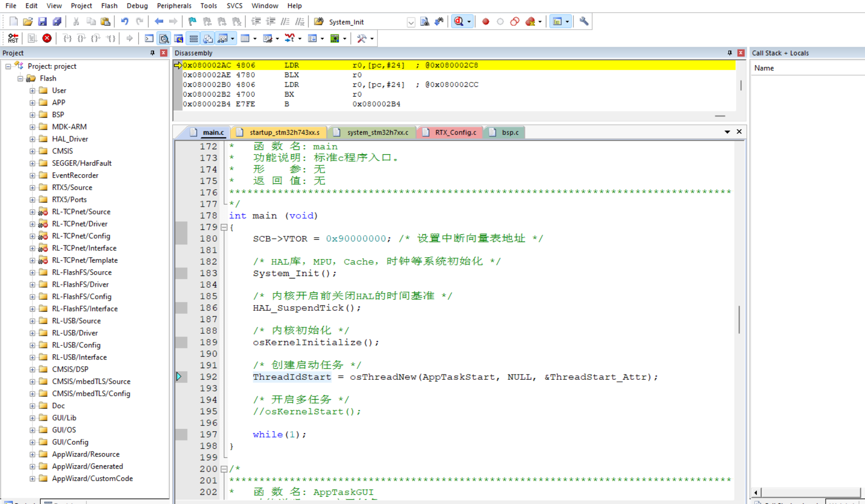Pin the Disassembly panel

coord(729,53)
